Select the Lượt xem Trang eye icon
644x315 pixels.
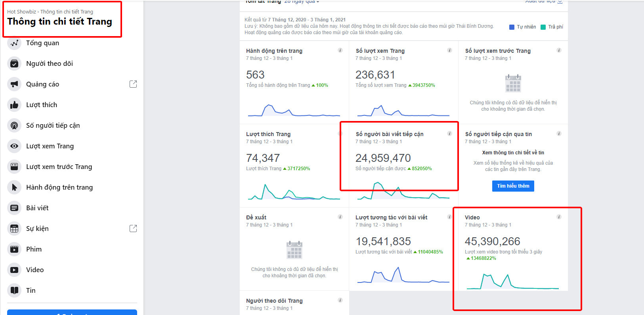14,146
